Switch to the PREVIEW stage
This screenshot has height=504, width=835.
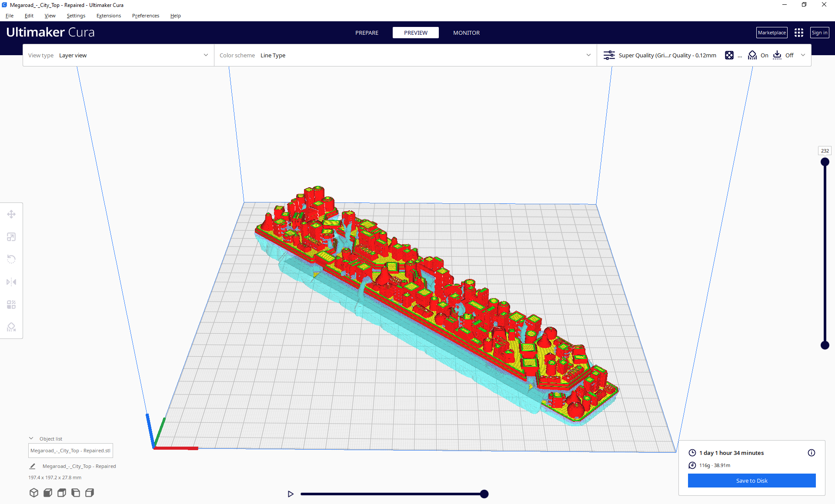click(x=416, y=33)
